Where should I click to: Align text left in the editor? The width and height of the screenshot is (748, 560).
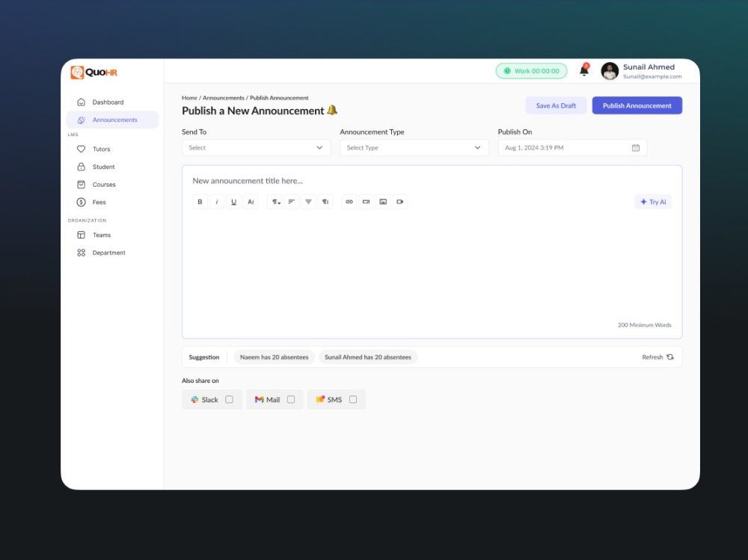(x=292, y=202)
